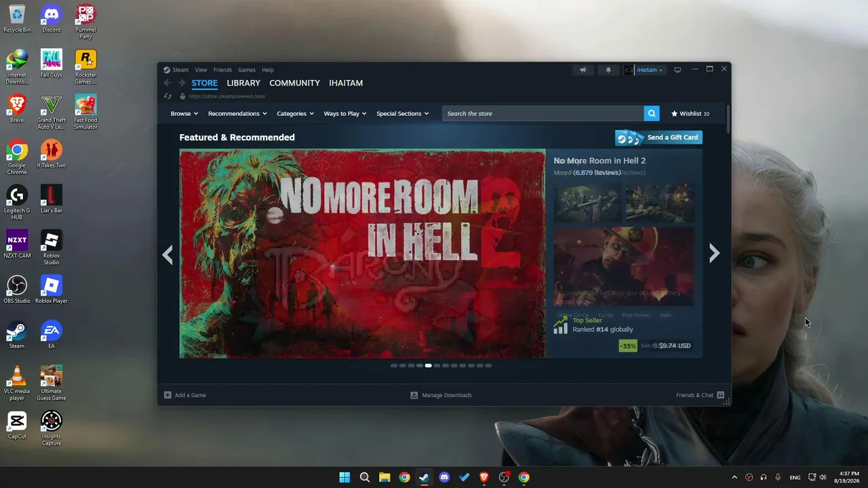Click the blue store search magnifier button
Screen dimensions: 868x488
(x=652, y=113)
